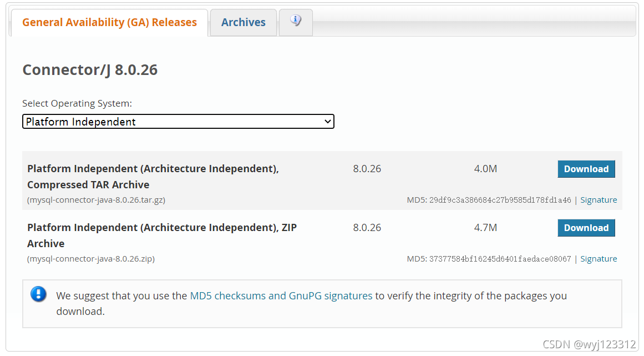Viewport: 644px width, 356px height.
Task: Select the Connector/J 8.0.26 heading
Action: tap(90, 70)
